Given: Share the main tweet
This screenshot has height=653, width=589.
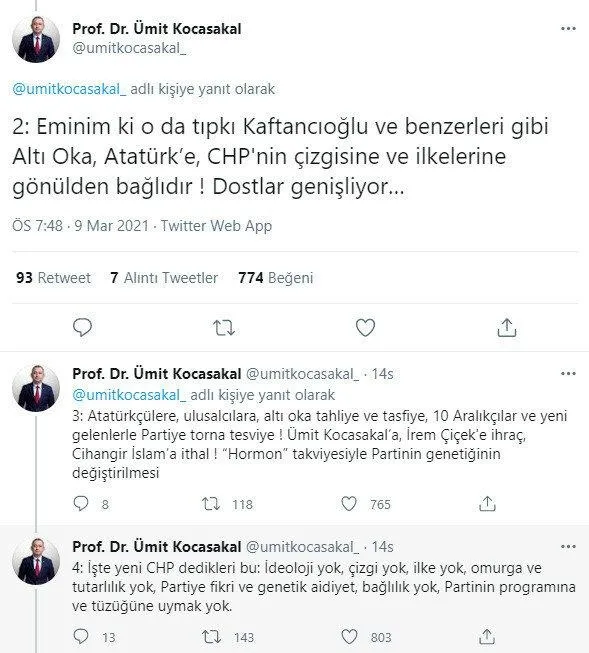Looking at the screenshot, I should [507, 327].
